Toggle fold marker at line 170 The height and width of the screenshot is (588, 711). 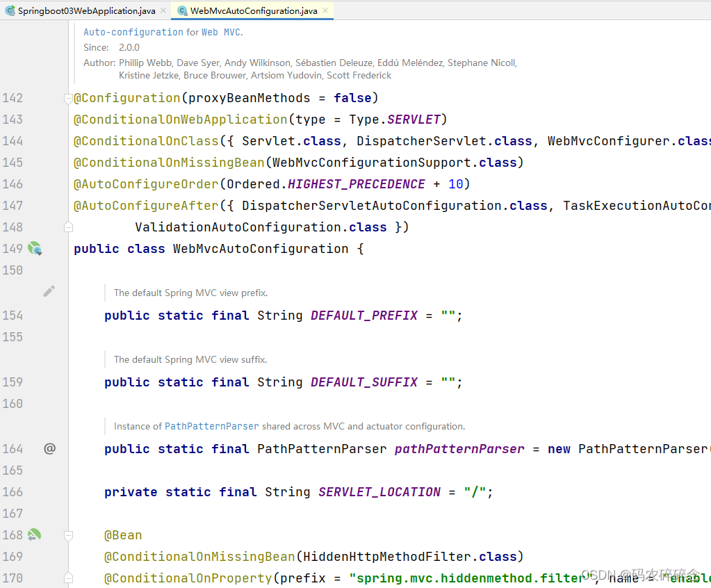68,578
